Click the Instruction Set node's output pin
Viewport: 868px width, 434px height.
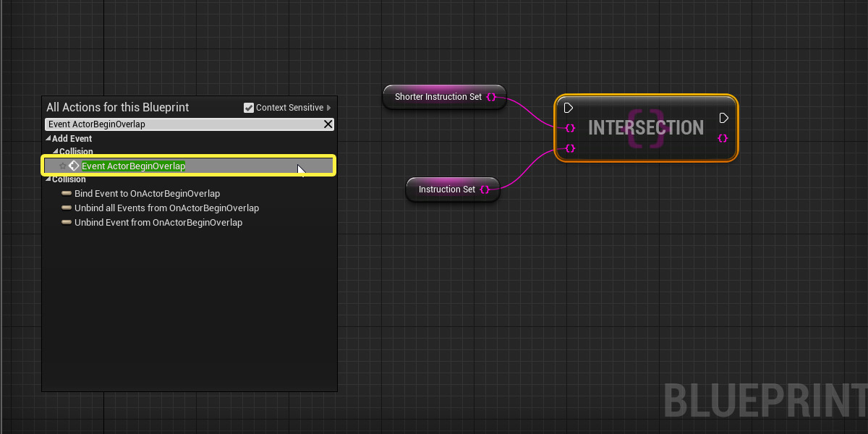point(485,190)
